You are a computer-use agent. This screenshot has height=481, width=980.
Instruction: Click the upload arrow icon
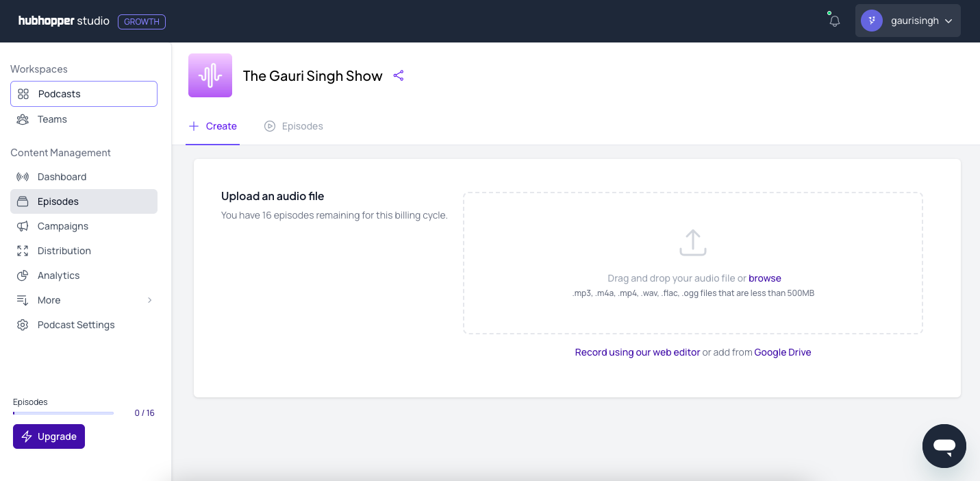[692, 243]
